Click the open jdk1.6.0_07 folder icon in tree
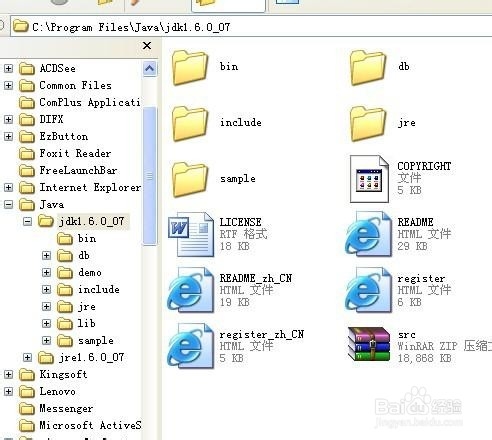This screenshot has height=440, width=492. tap(46, 221)
